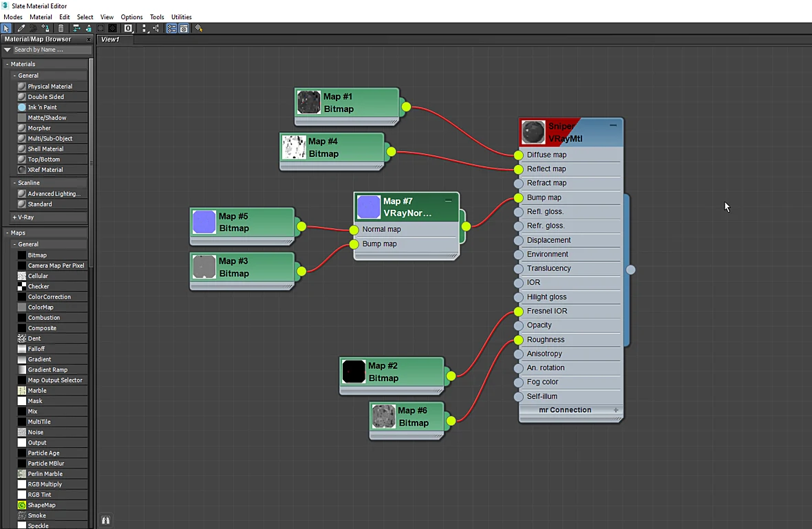Activate Pick Material From Object eyedropper
The height and width of the screenshot is (529, 812).
pos(21,28)
